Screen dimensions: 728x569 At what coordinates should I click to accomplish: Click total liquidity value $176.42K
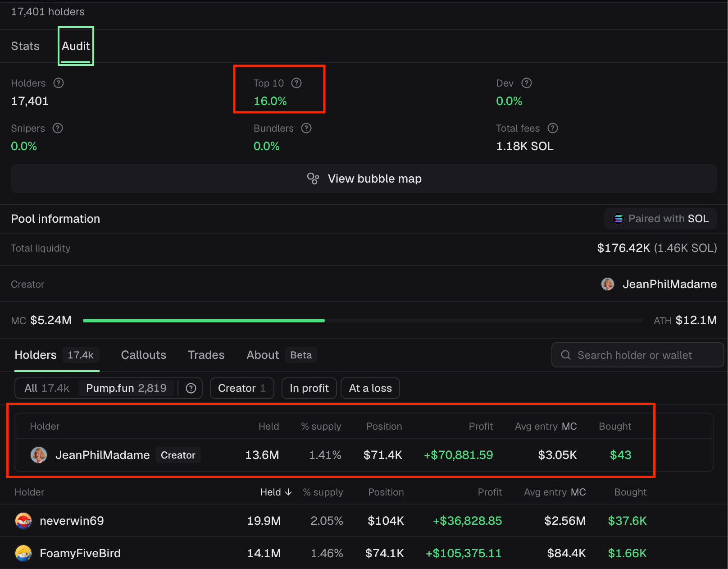click(623, 248)
